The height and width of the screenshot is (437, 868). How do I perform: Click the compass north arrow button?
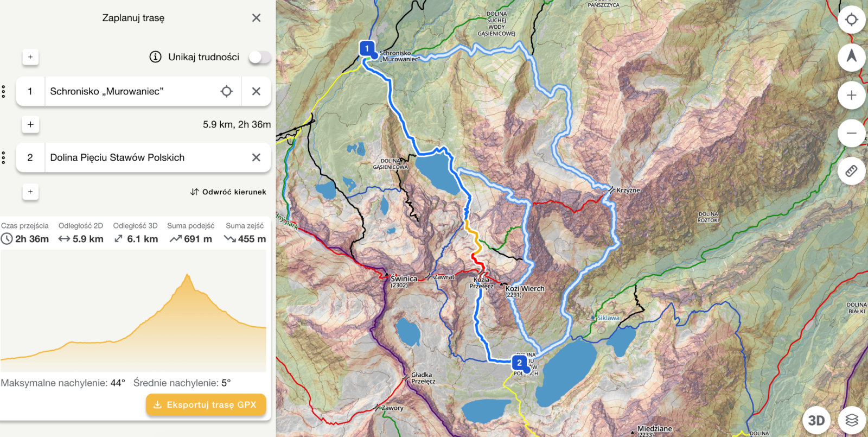coord(851,56)
